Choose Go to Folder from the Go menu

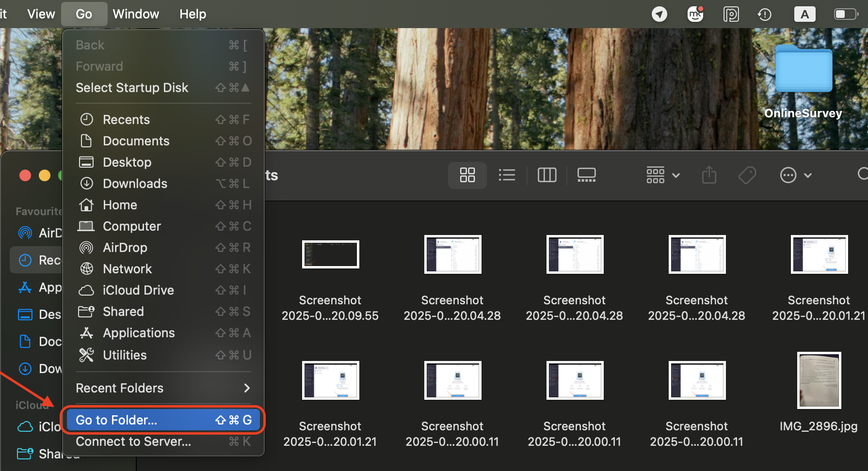coord(116,420)
